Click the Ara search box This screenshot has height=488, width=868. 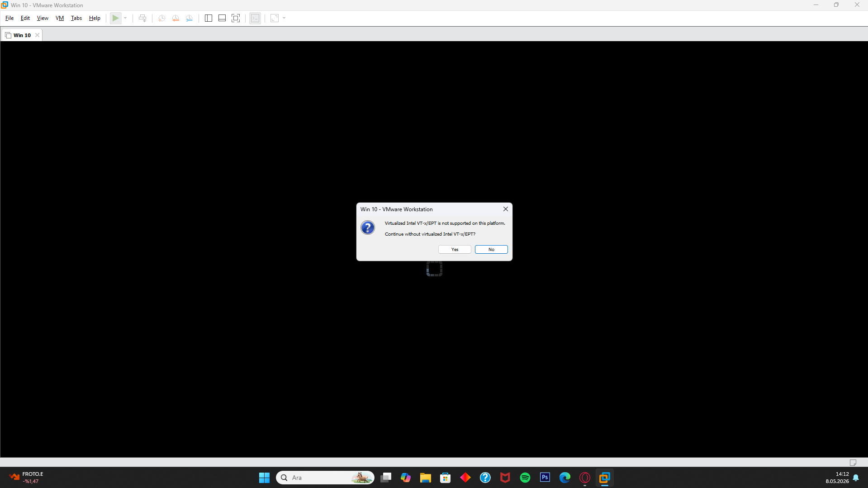coord(325,478)
